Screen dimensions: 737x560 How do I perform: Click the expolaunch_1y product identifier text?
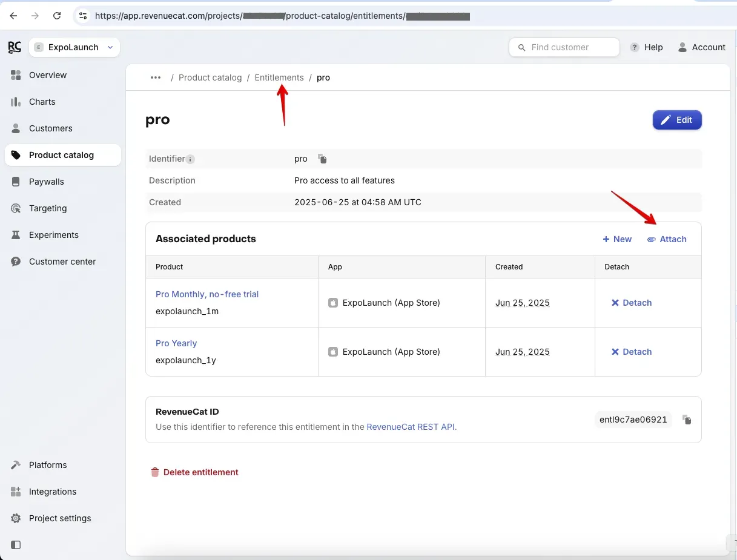pos(186,360)
